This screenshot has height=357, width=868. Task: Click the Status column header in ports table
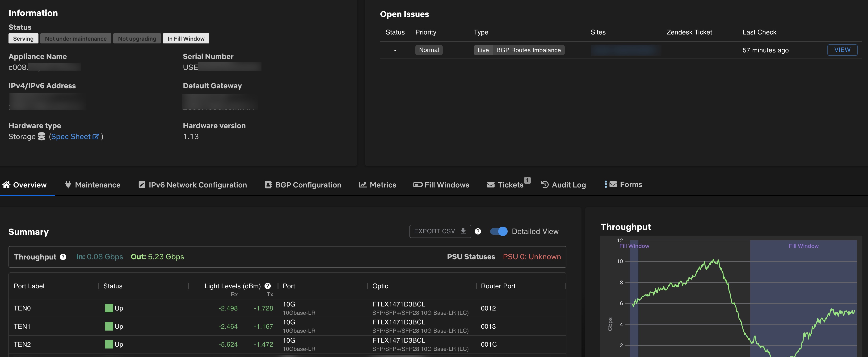tap(113, 286)
